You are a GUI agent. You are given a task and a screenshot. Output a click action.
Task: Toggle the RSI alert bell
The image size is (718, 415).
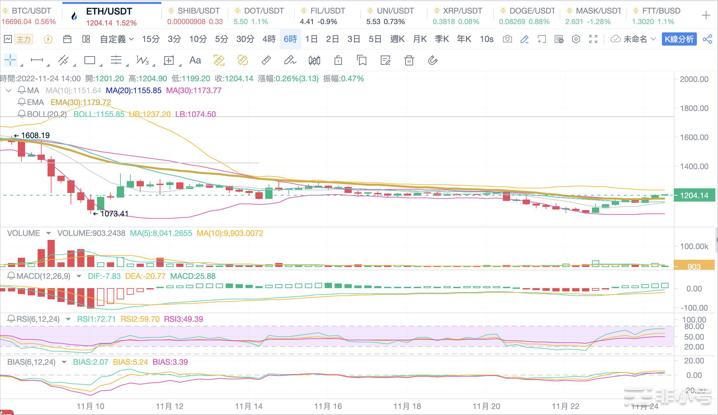coord(11,319)
